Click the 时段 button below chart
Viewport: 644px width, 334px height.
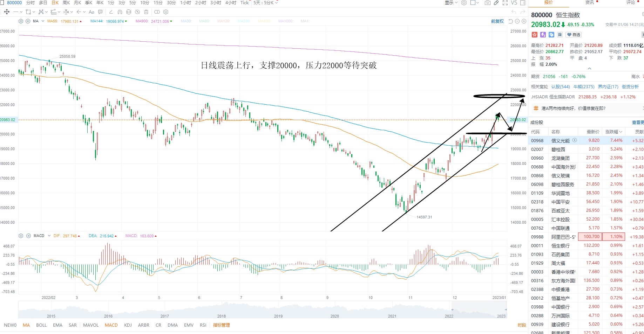(522, 325)
